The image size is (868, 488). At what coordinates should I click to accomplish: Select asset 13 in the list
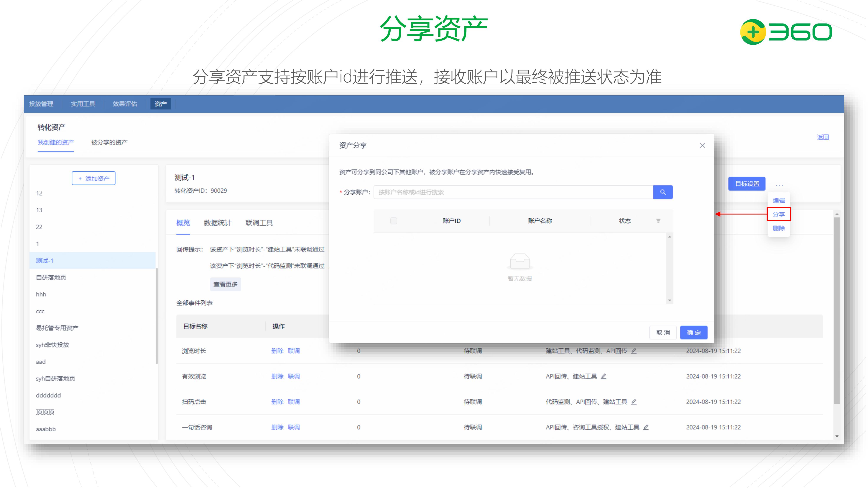[x=93, y=210]
